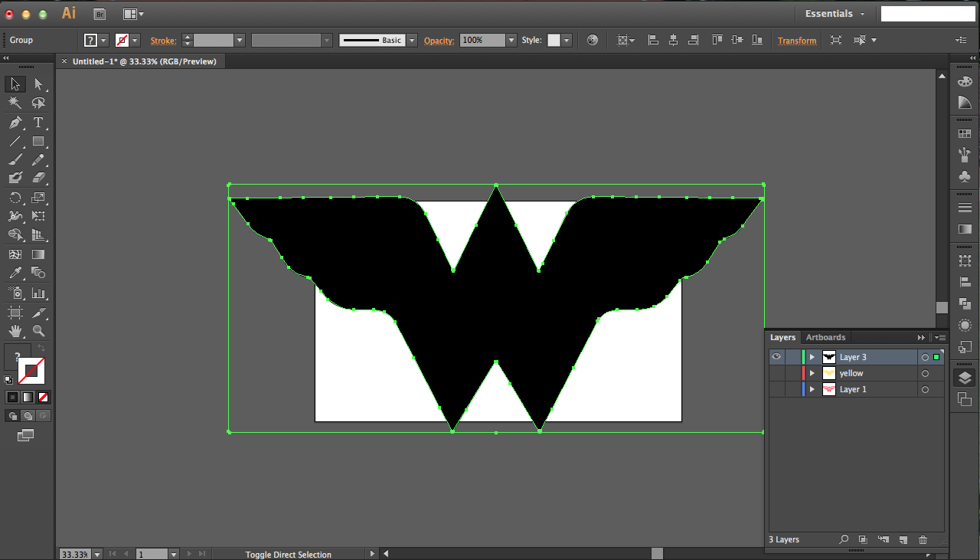Click the search field beside Essentials
The height and width of the screenshot is (560, 980).
(928, 14)
